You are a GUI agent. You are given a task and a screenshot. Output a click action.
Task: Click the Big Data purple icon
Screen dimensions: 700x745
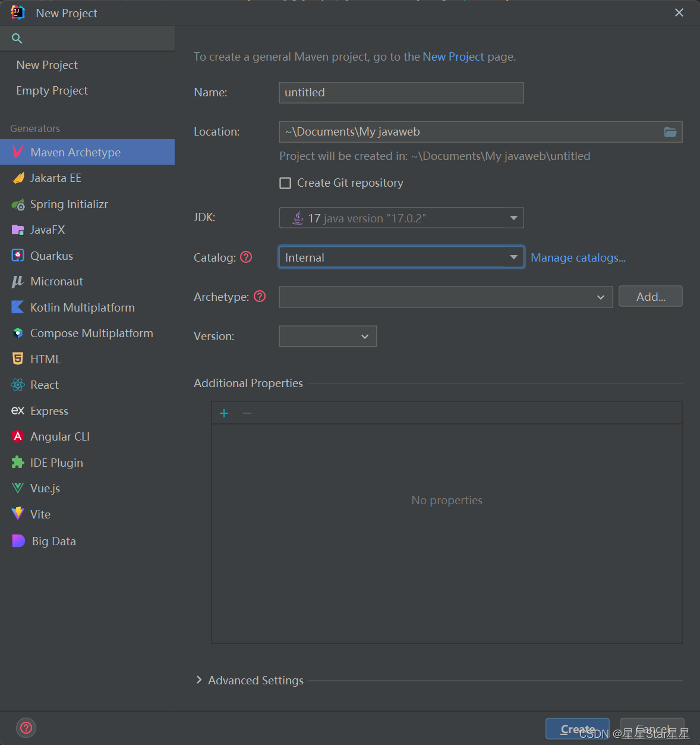[x=18, y=541]
